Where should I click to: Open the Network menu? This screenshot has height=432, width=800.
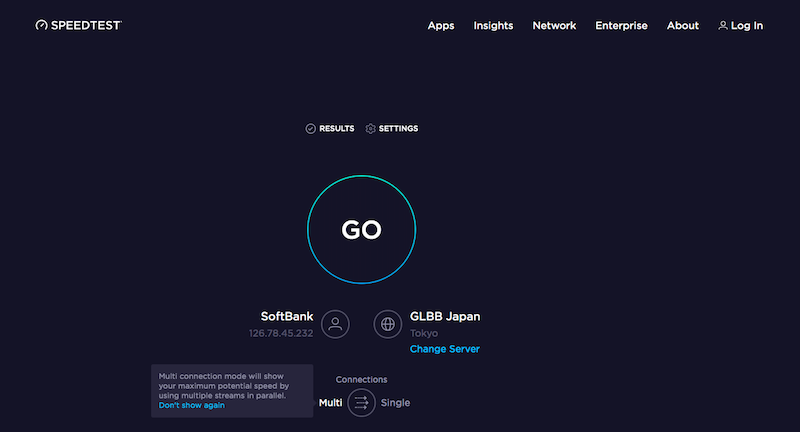pos(554,26)
